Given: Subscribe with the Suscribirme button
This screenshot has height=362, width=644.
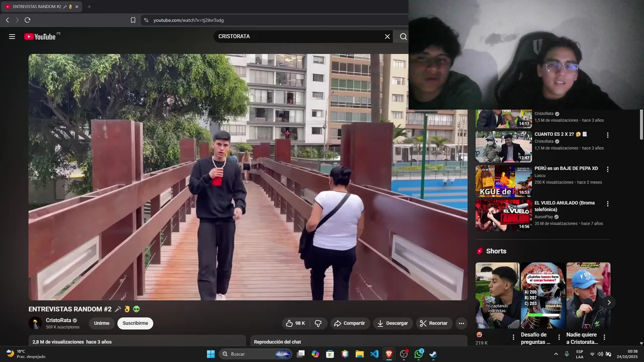Looking at the screenshot, I should [135, 323].
